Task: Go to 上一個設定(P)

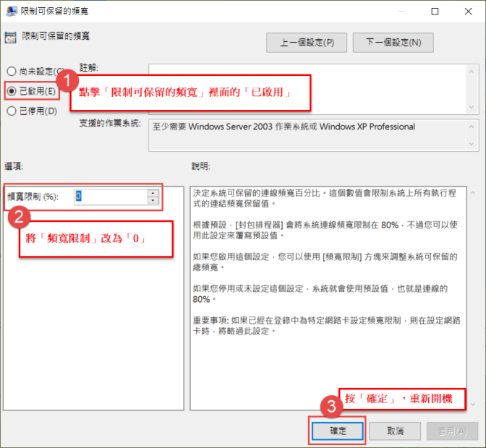Action: (307, 43)
